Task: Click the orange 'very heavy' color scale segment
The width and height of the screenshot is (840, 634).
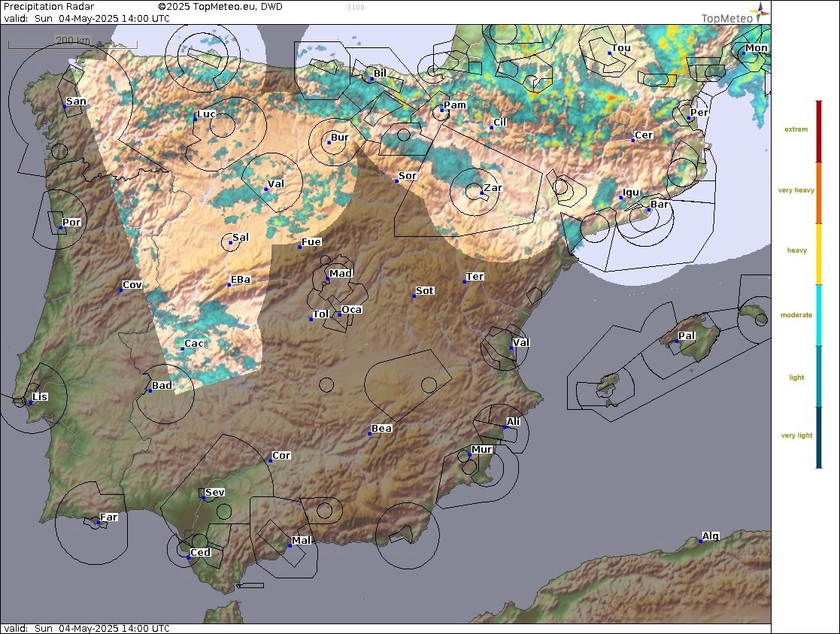Action: pyautogui.click(x=819, y=193)
